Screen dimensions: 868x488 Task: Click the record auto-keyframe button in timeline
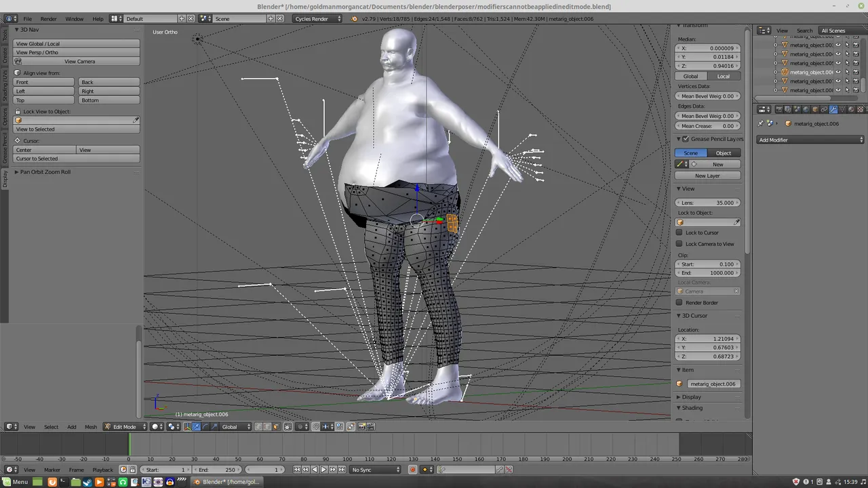[412, 470]
